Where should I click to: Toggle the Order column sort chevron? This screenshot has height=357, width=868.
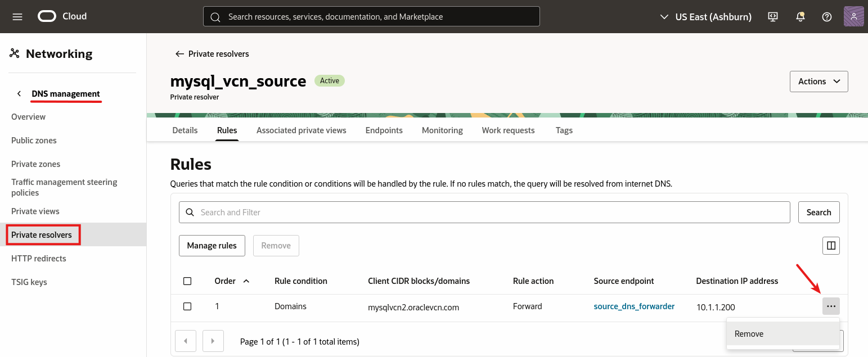tap(246, 281)
